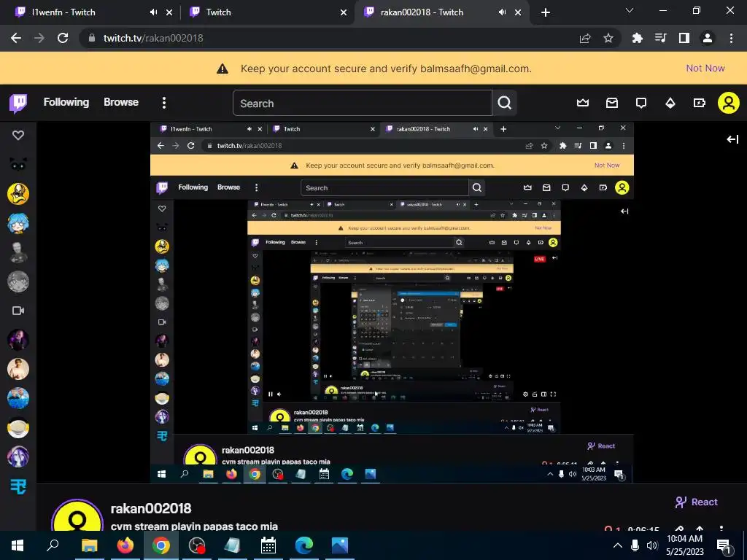747x560 pixels.
Task: Open the yellow skull avatar channel
Action: tap(18, 194)
